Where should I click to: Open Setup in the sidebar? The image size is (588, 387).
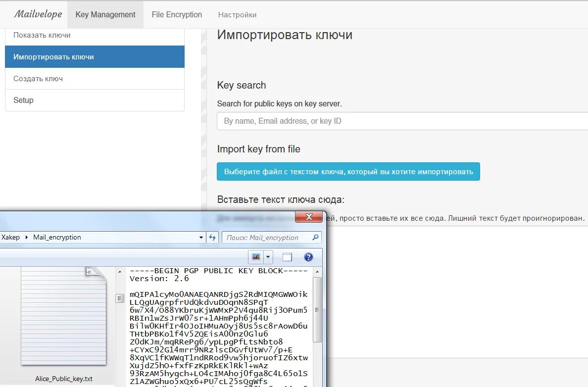point(95,100)
